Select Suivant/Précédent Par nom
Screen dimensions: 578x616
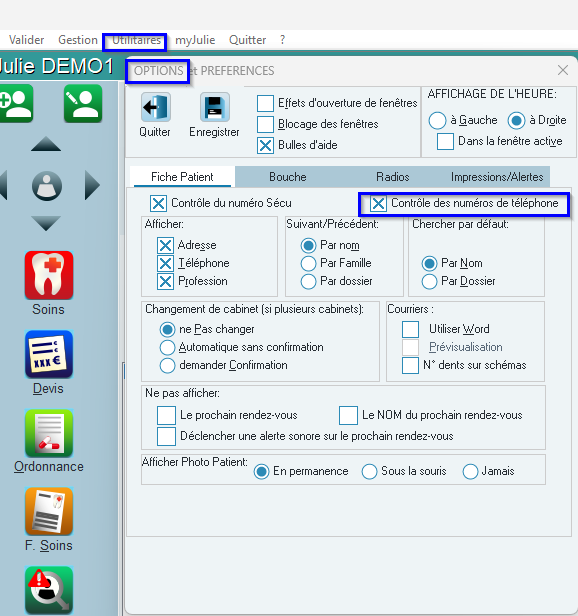click(x=308, y=246)
